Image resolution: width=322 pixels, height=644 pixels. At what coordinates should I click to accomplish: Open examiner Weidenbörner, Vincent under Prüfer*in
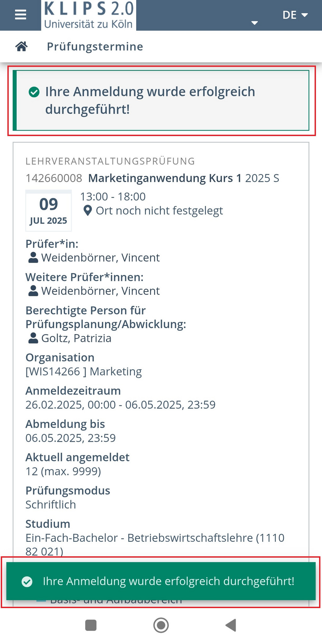(101, 258)
